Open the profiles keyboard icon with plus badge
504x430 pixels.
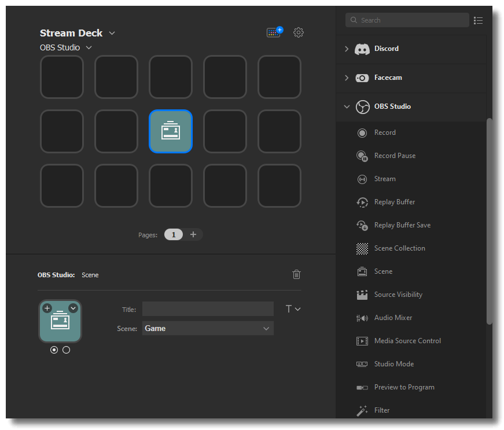(x=274, y=32)
